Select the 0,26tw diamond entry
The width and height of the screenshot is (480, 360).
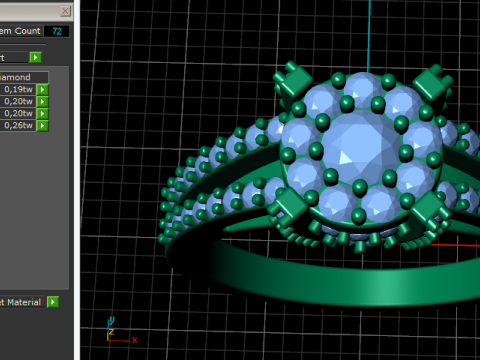(18, 125)
